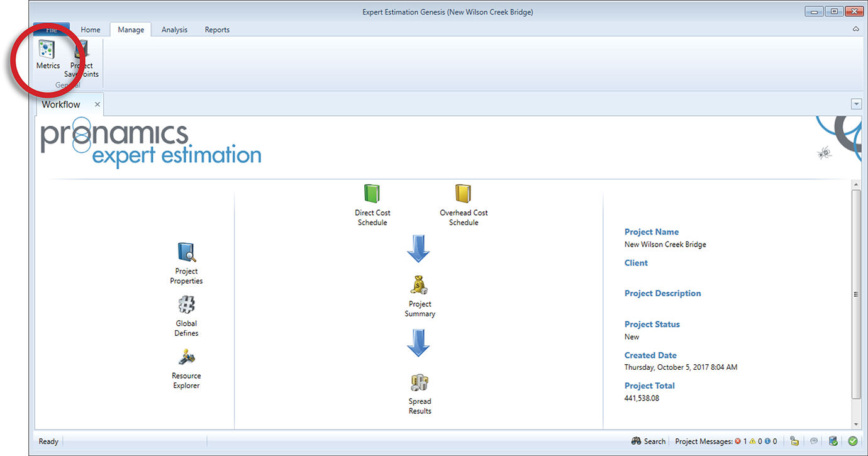The image size is (868, 456).
Task: Open the document tab list dropdown arrow
Action: (x=855, y=104)
